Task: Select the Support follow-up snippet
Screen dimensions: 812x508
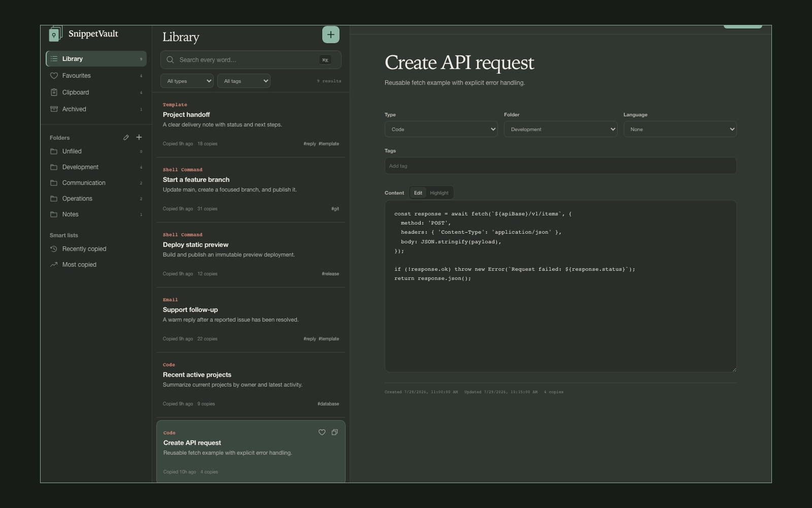Action: (x=251, y=320)
